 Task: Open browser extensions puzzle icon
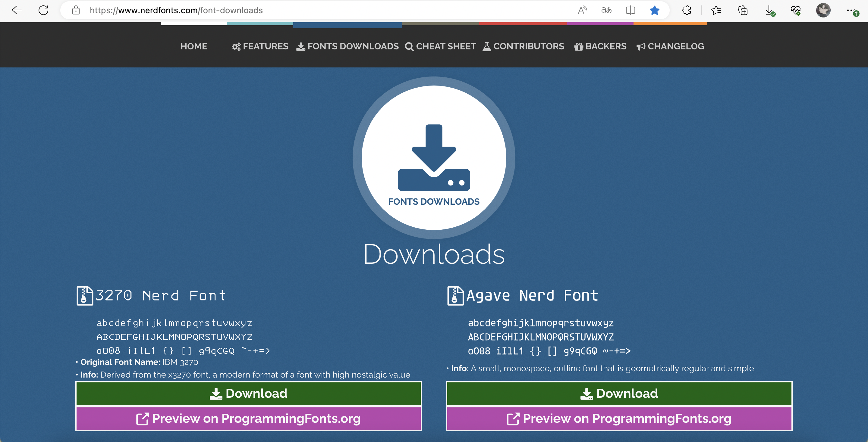(687, 10)
